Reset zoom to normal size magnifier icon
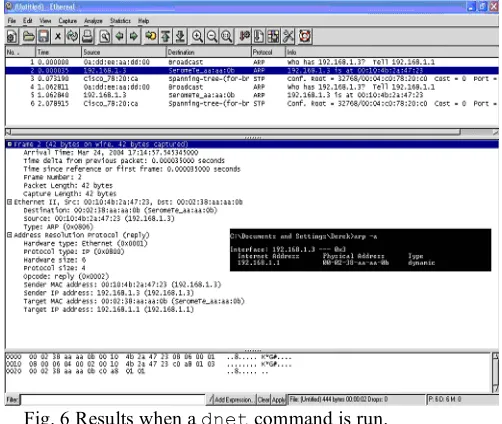The image size is (502, 424). click(x=227, y=36)
